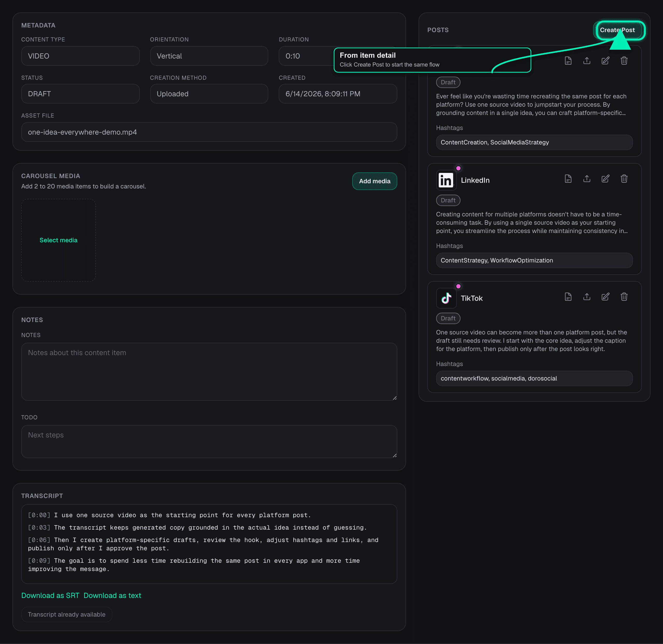Click the upload icon on the TikTok post

(x=587, y=297)
